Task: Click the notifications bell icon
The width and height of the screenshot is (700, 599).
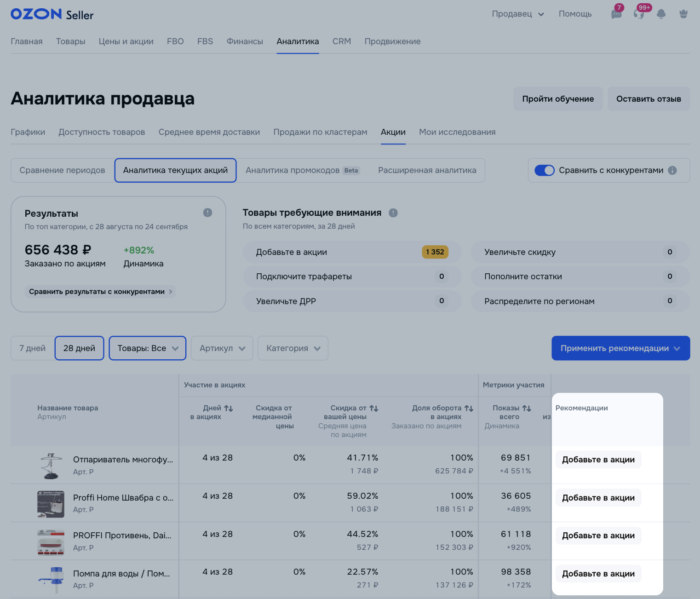Action: [661, 14]
